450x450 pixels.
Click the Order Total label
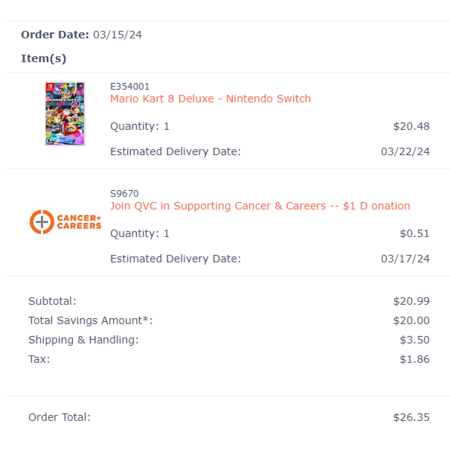click(59, 417)
